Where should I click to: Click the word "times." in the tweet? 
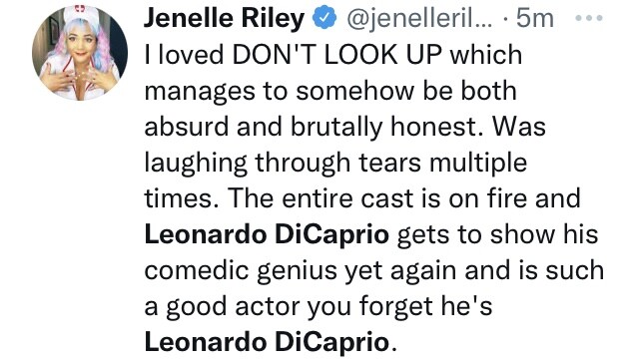point(182,198)
